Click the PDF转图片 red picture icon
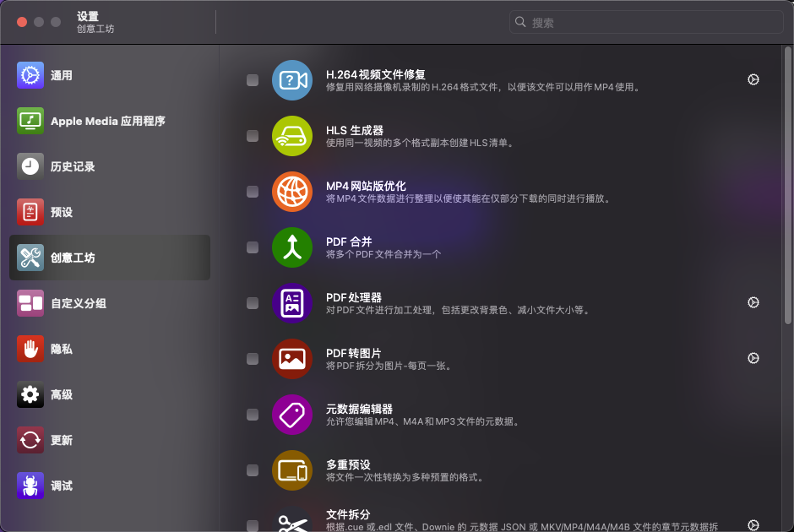The image size is (794, 532). [x=292, y=358]
